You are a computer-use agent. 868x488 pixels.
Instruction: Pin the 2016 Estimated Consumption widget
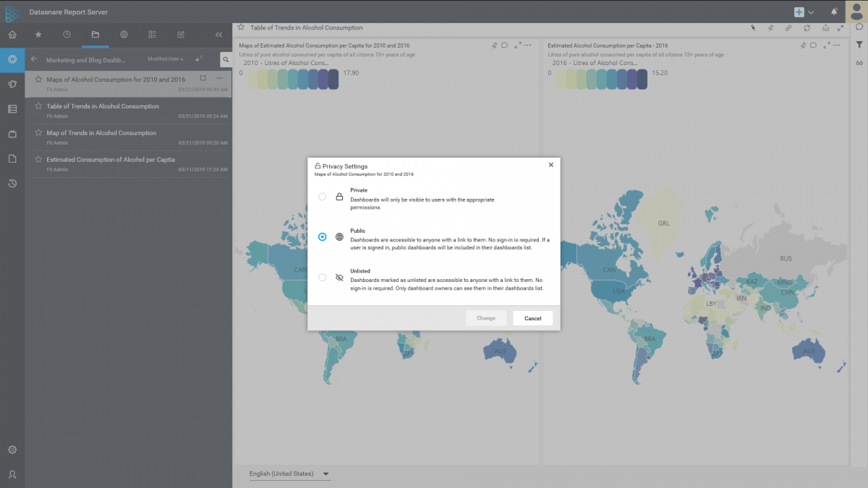[804, 45]
